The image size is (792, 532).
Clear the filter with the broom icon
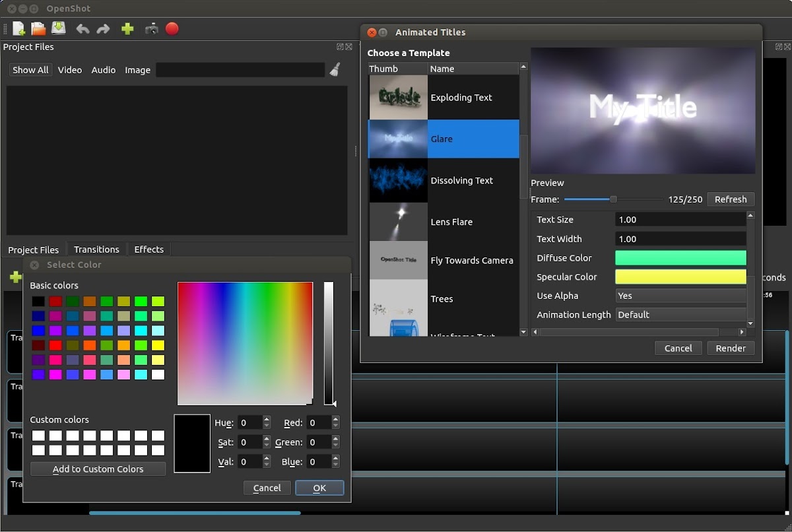[335, 70]
